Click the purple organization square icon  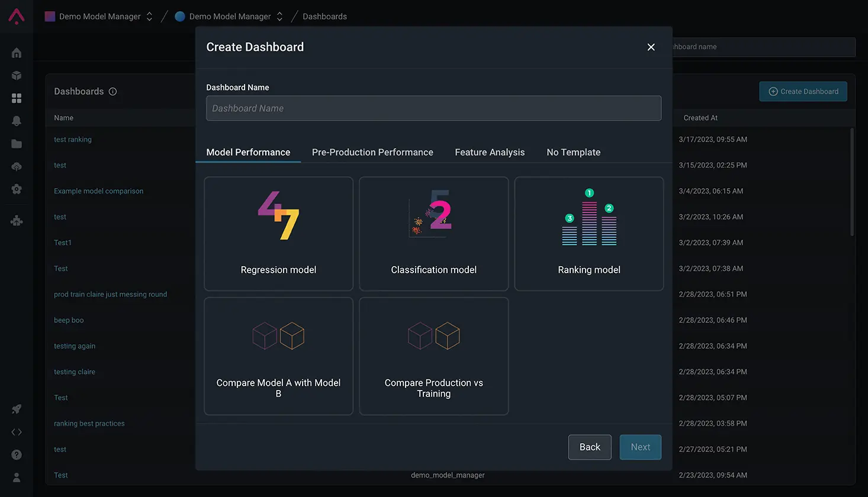pos(50,16)
